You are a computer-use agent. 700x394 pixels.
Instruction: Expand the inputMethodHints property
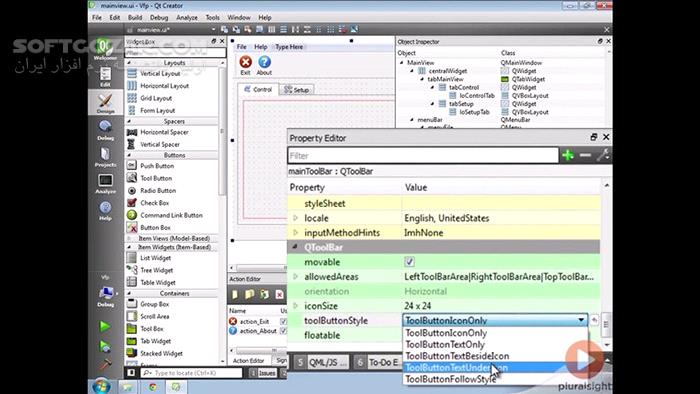click(x=295, y=233)
